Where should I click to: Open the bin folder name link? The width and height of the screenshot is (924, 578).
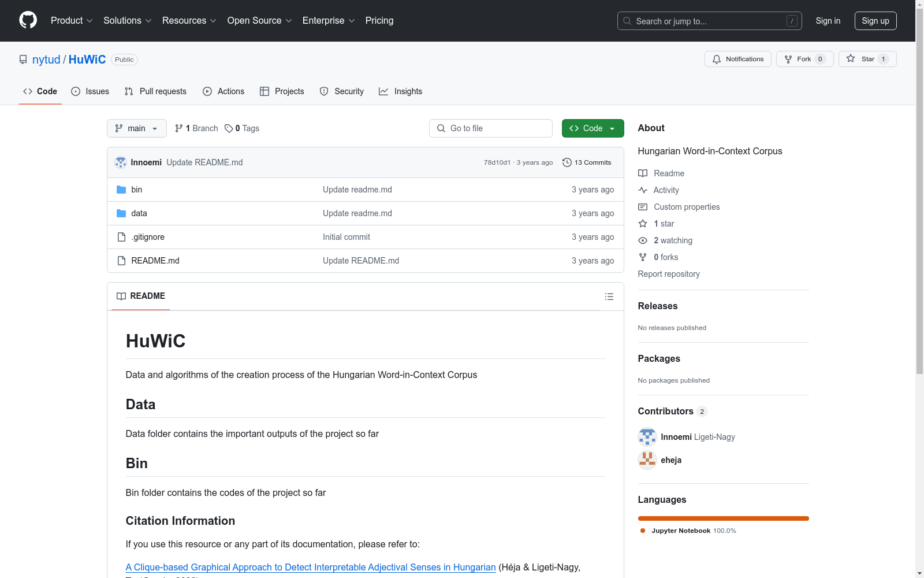coord(137,190)
